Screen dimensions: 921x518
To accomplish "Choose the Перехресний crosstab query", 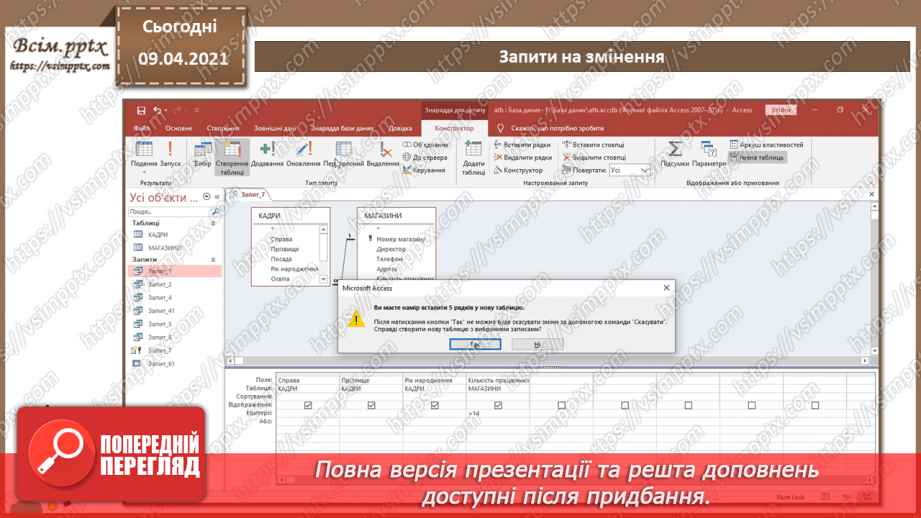I will click(344, 154).
